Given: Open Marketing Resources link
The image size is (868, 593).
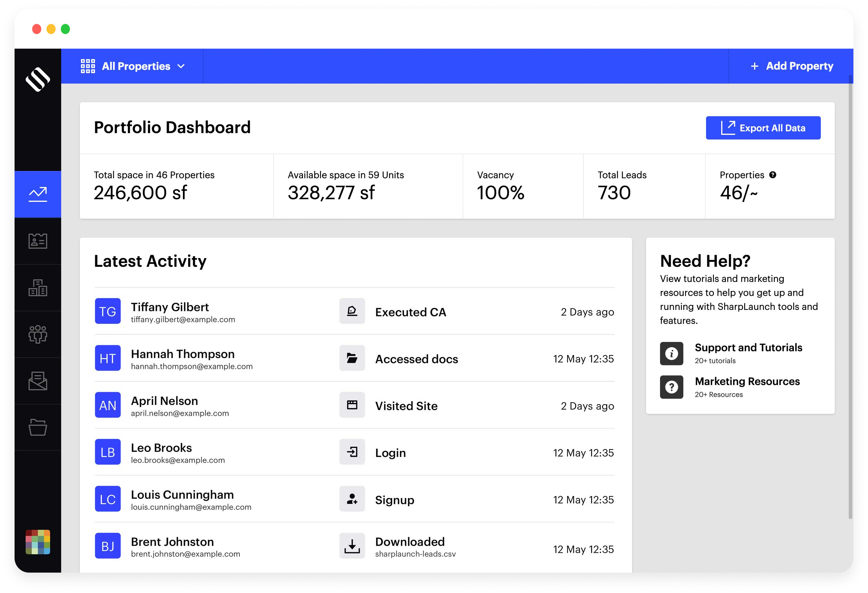Looking at the screenshot, I should 747,381.
